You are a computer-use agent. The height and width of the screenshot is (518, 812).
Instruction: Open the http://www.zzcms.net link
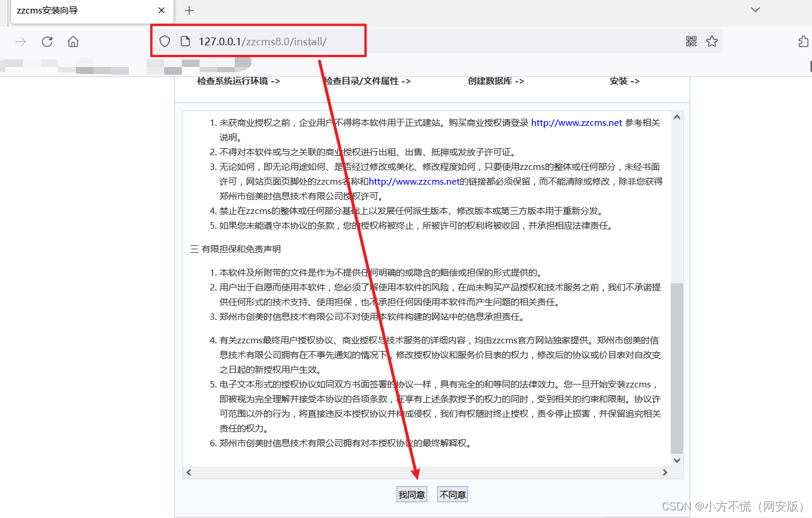(576, 122)
